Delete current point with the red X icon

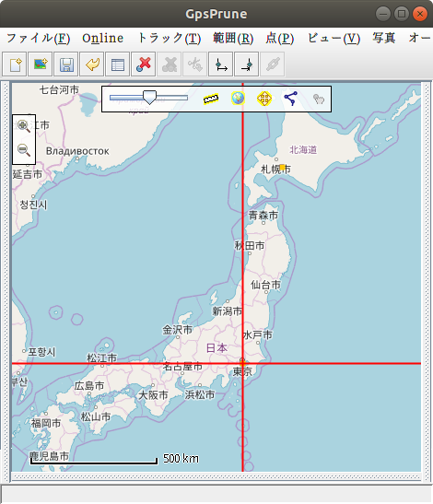pos(144,64)
